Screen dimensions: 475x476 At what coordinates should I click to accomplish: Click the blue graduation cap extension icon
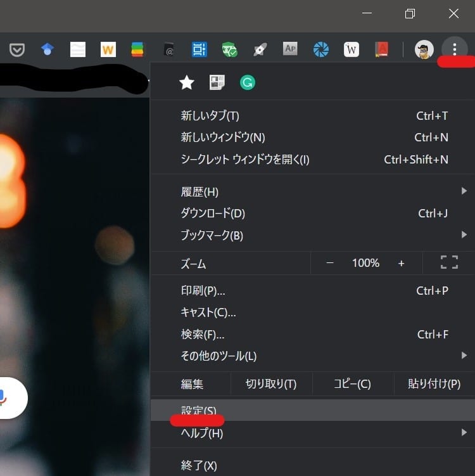47,49
